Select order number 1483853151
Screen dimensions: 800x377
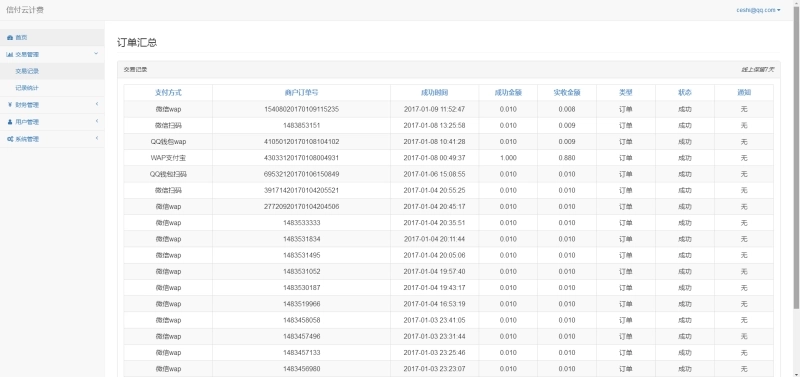click(302, 125)
